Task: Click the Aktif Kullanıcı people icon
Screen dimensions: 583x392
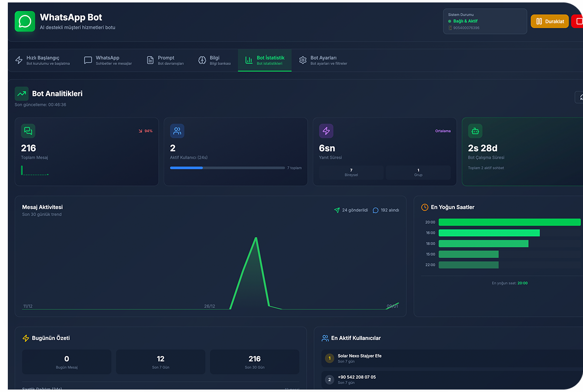Action: [177, 131]
